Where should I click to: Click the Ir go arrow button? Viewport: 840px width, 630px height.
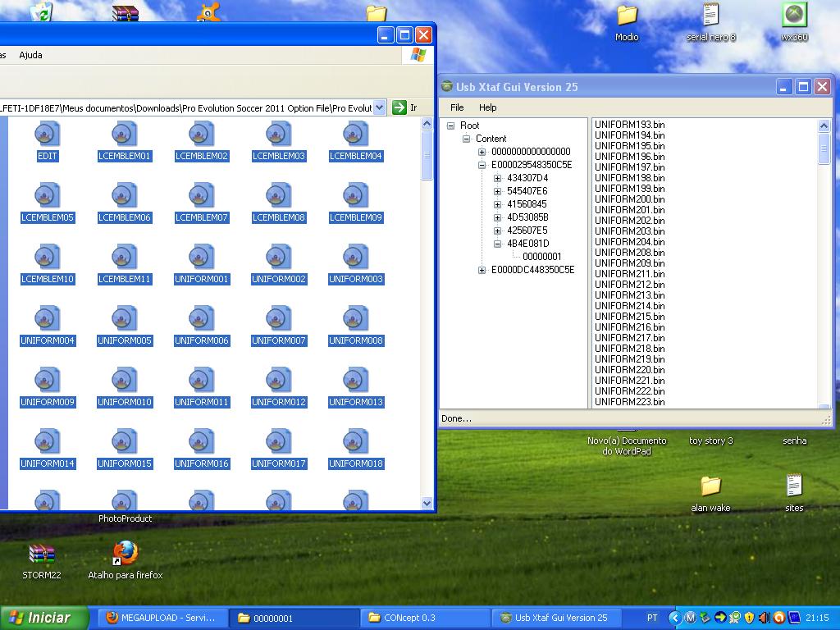[x=399, y=107]
